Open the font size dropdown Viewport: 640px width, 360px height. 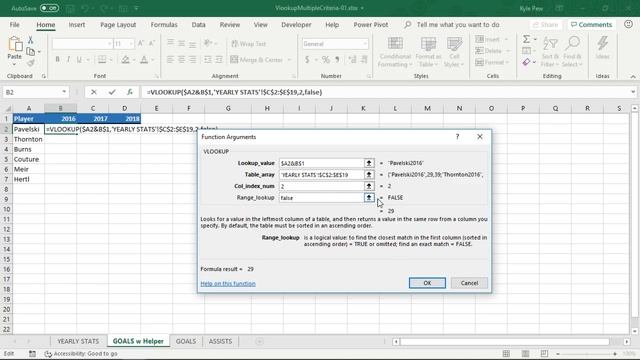[131, 44]
